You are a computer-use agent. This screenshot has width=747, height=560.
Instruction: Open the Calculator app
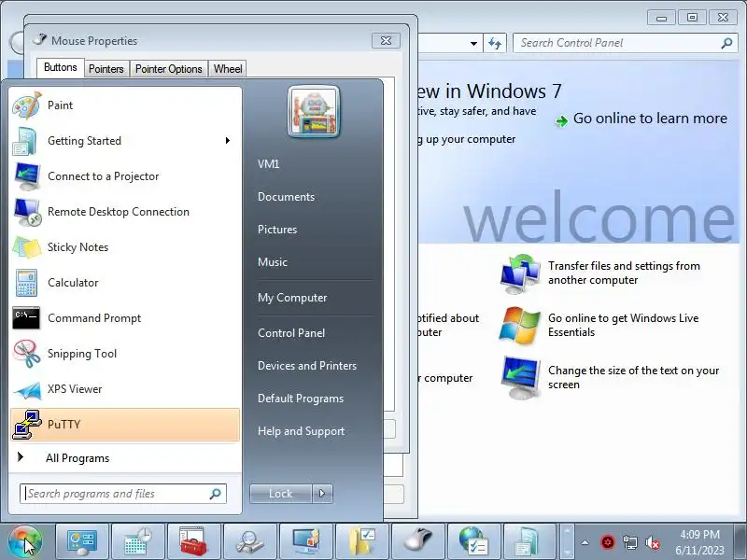point(125,283)
